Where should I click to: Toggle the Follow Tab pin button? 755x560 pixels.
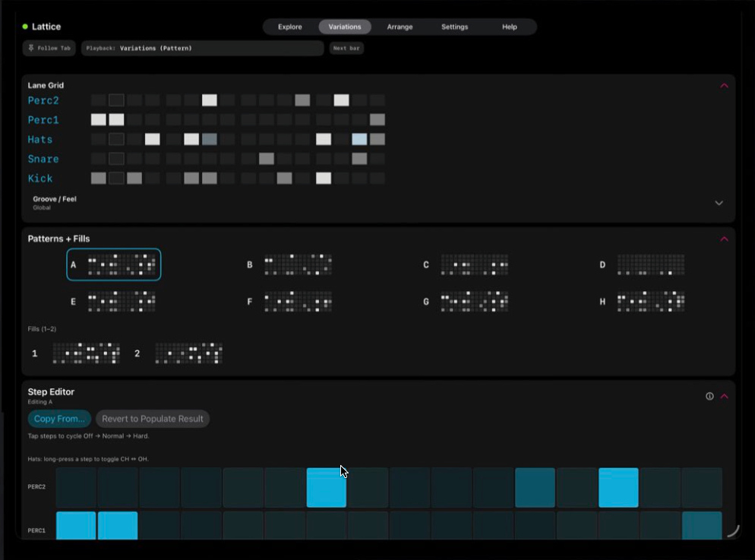[x=49, y=48]
